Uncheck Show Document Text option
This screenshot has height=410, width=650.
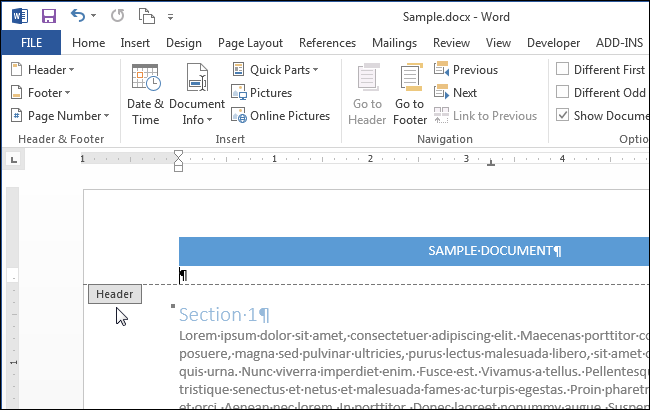563,116
